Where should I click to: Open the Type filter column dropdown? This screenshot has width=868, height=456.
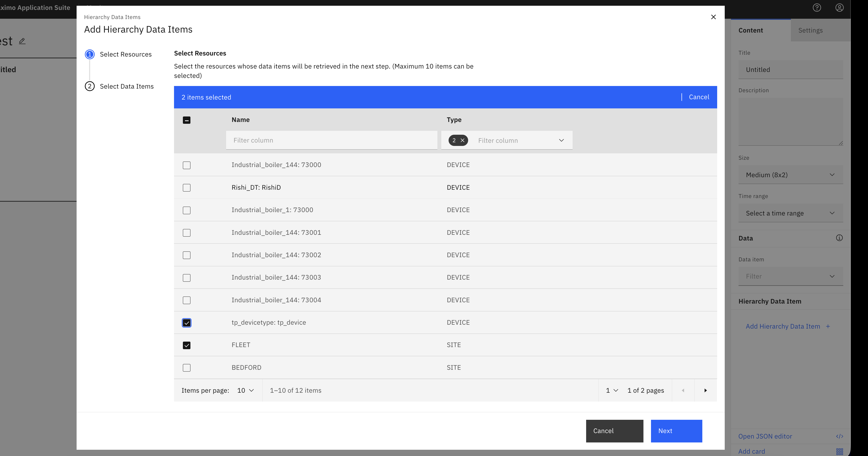pyautogui.click(x=561, y=140)
